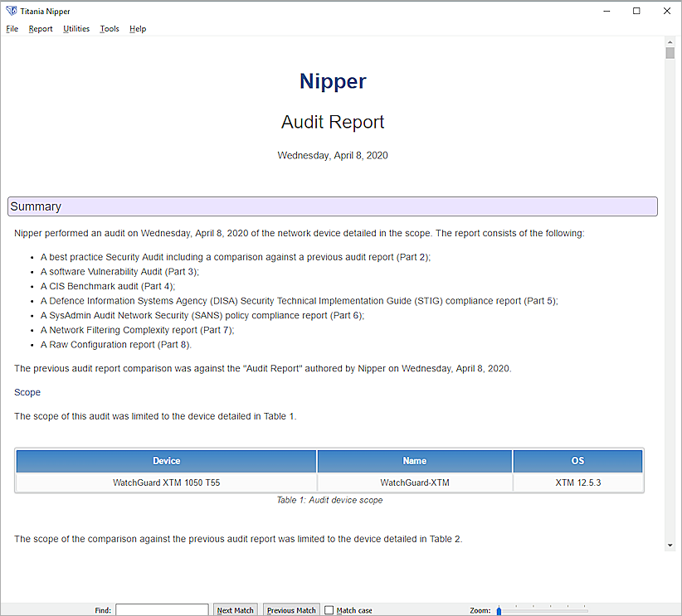Open the Tools menu
Image resolution: width=682 pixels, height=616 pixels.
[x=109, y=28]
